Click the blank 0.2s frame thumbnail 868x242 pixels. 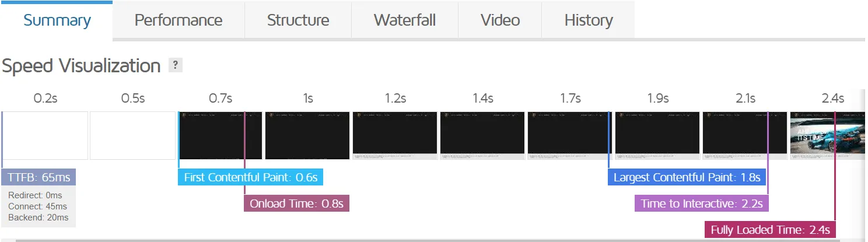(45, 135)
